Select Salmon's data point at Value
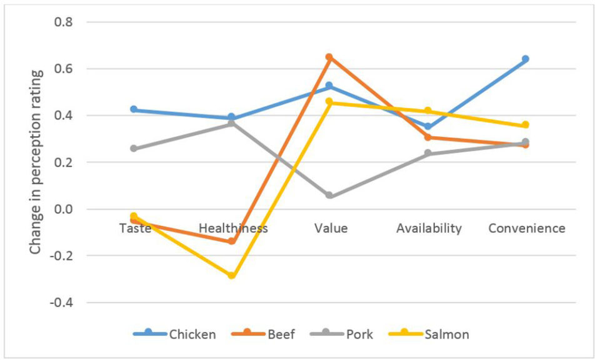The width and height of the screenshot is (600, 364). (329, 102)
